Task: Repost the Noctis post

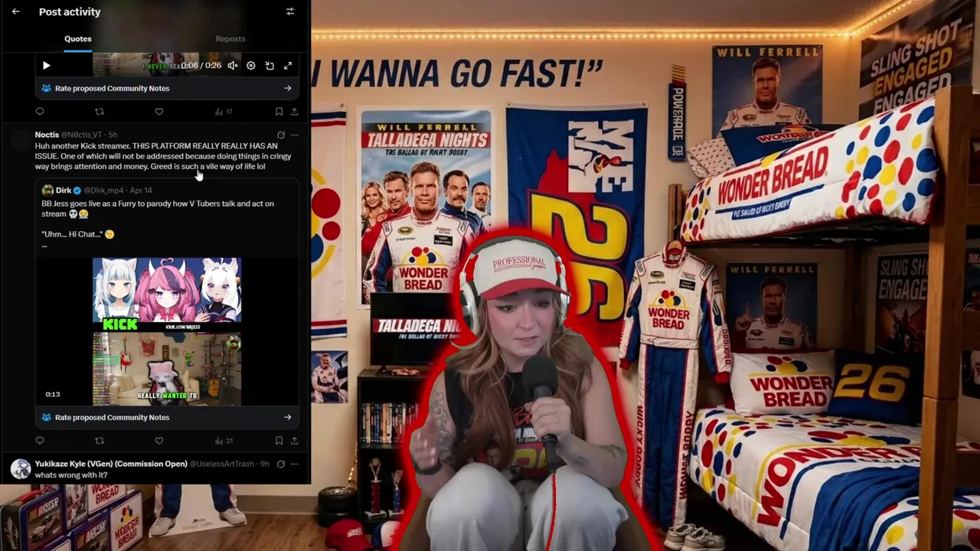Action: point(100,441)
